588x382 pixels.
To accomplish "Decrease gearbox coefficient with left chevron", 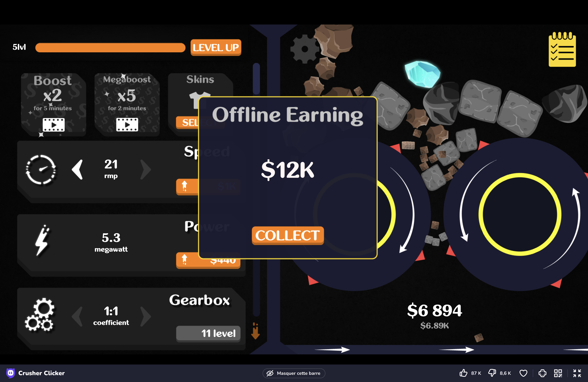I will (x=77, y=316).
